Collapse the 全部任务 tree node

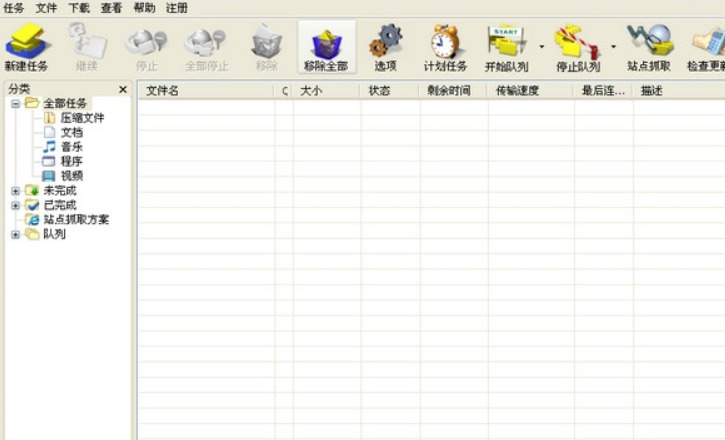pos(15,104)
